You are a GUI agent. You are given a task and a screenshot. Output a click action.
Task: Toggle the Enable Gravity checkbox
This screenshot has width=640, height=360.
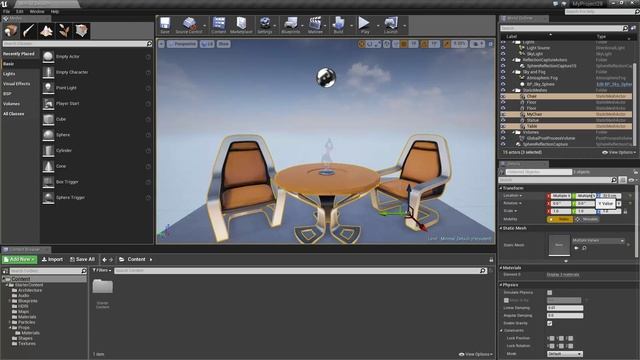pos(549,323)
